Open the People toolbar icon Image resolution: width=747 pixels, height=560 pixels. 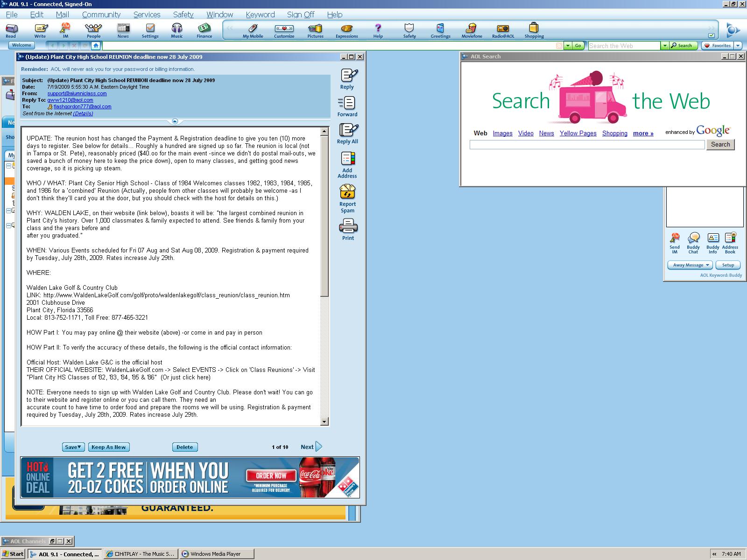pyautogui.click(x=93, y=31)
